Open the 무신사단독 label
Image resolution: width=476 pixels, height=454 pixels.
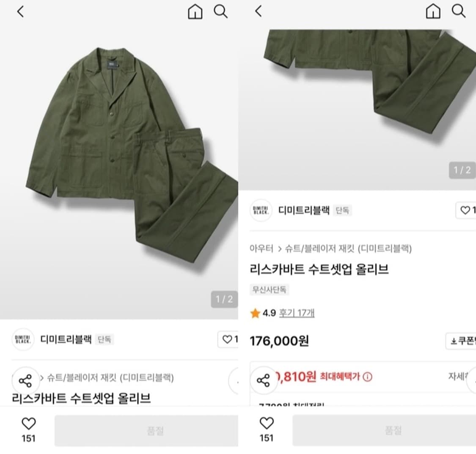(269, 290)
